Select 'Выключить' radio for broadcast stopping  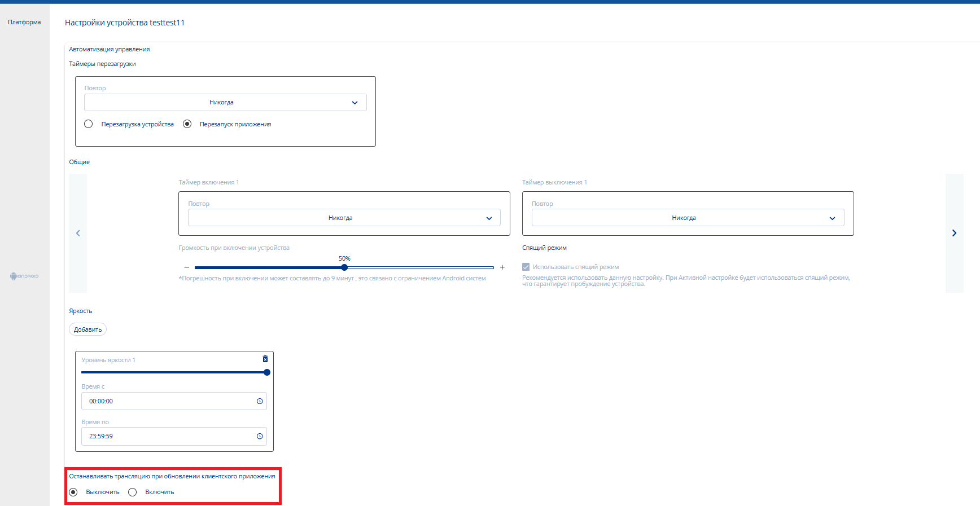coord(73,492)
